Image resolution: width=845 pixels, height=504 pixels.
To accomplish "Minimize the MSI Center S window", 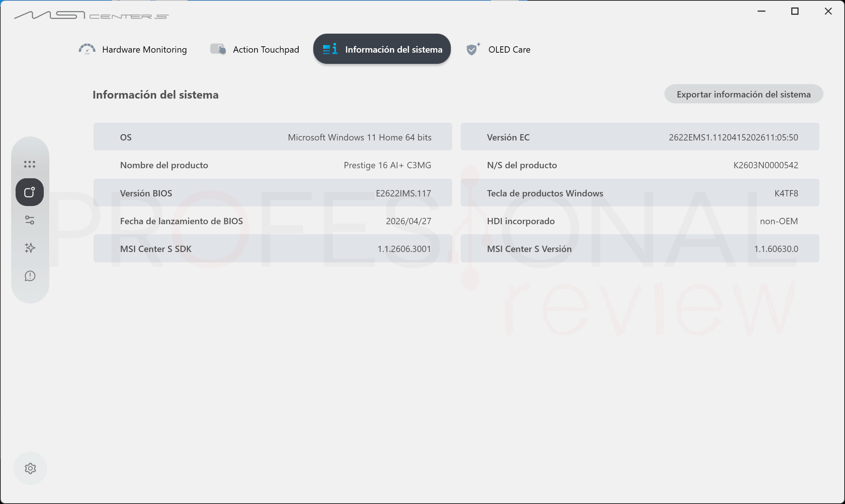I will tap(762, 11).
